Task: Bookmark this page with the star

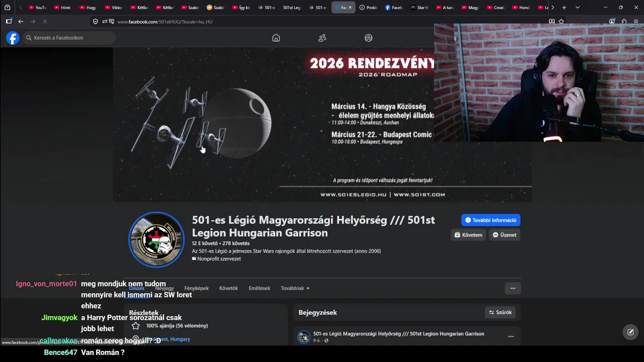Action: [561, 22]
